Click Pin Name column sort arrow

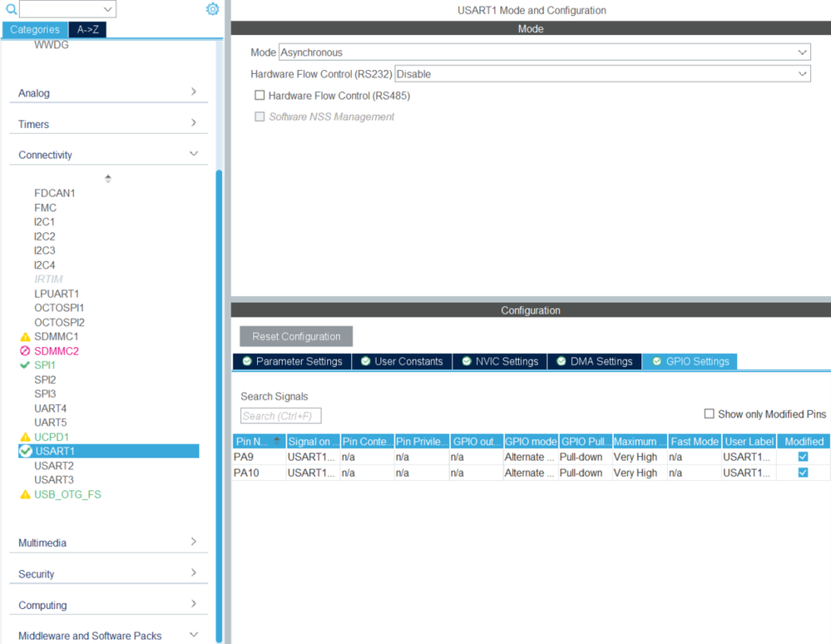click(277, 440)
